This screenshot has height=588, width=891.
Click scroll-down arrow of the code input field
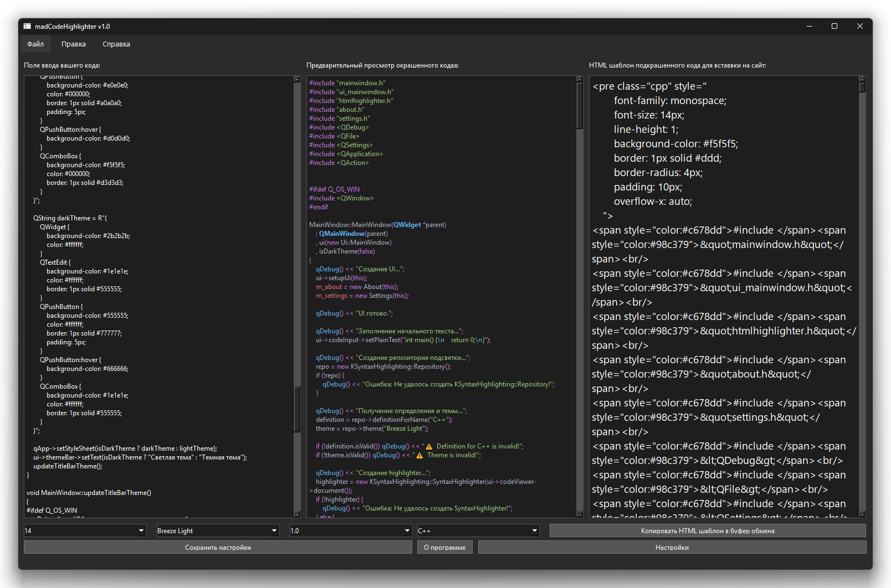[297, 514]
